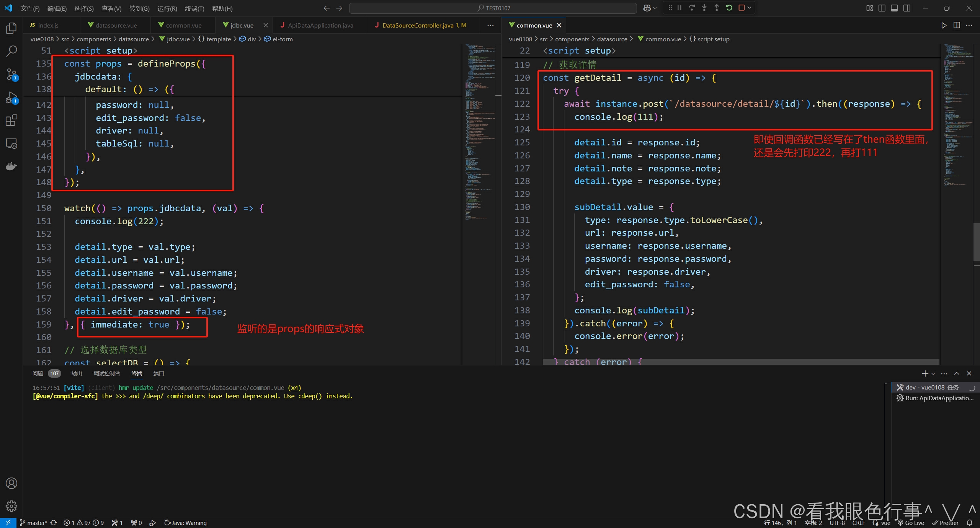
Task: Click the right editor's vertical scrollbar thumb
Action: (x=976, y=242)
